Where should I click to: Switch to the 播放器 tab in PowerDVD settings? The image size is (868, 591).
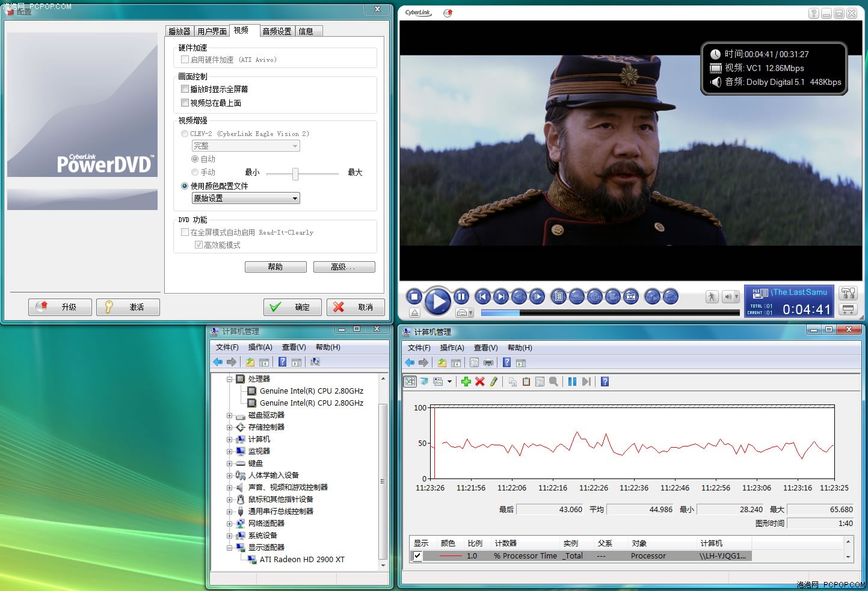pyautogui.click(x=179, y=31)
